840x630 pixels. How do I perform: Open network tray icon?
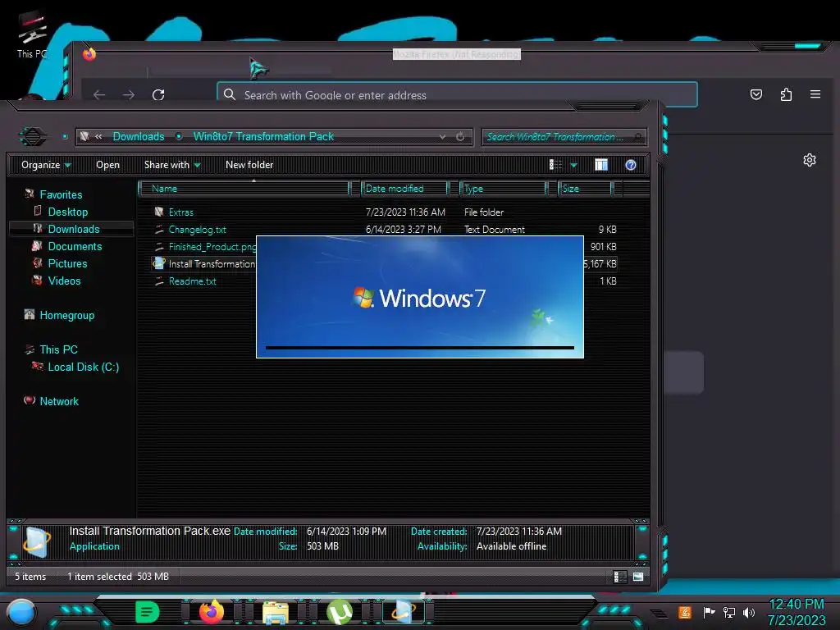point(728,612)
